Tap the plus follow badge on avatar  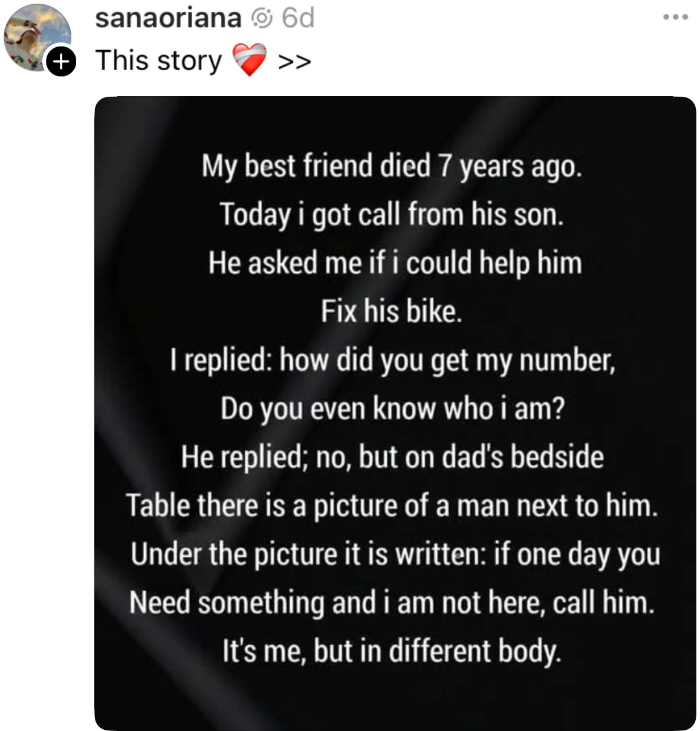pos(61,61)
